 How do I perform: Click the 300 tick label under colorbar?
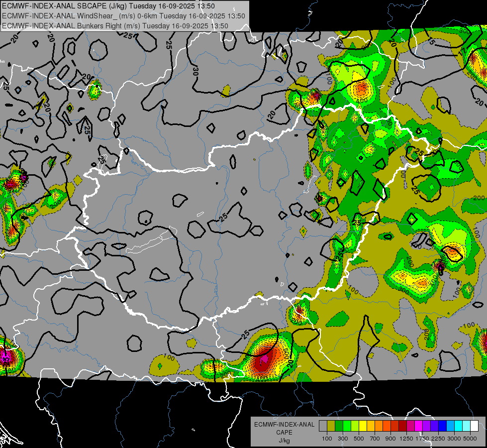pos(343,439)
